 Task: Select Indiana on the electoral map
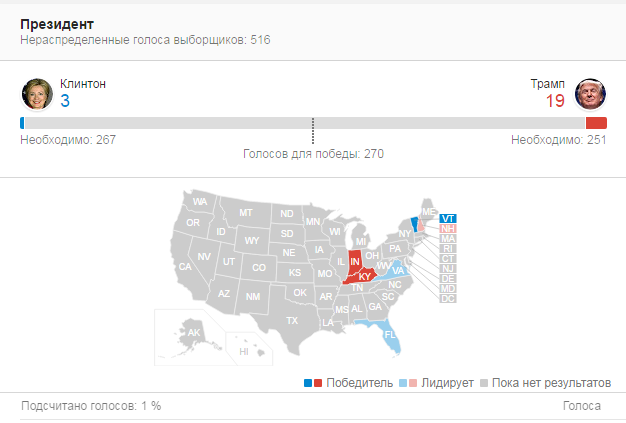click(x=354, y=260)
